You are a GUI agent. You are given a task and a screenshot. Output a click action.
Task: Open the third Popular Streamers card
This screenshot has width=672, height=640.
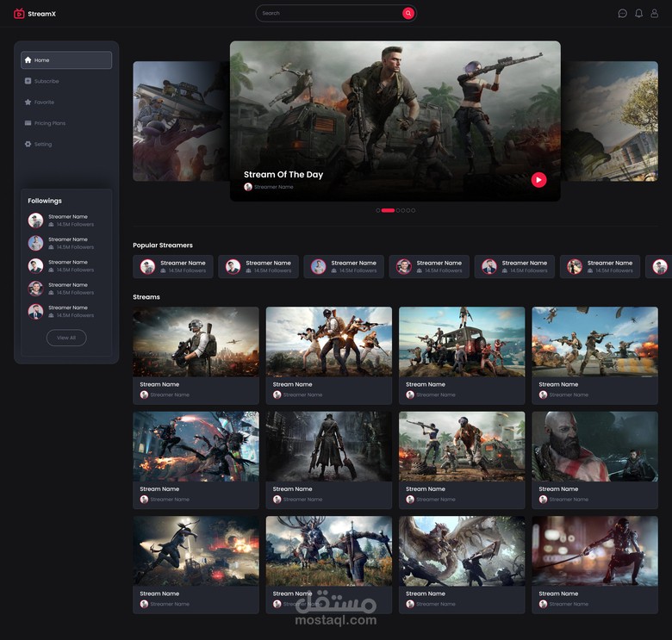pyautogui.click(x=344, y=266)
